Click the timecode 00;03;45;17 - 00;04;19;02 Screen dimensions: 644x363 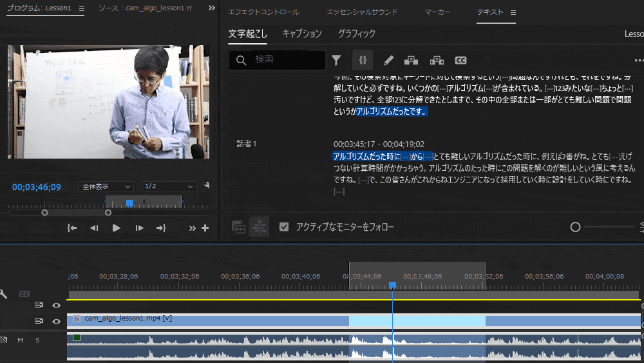[x=379, y=144]
